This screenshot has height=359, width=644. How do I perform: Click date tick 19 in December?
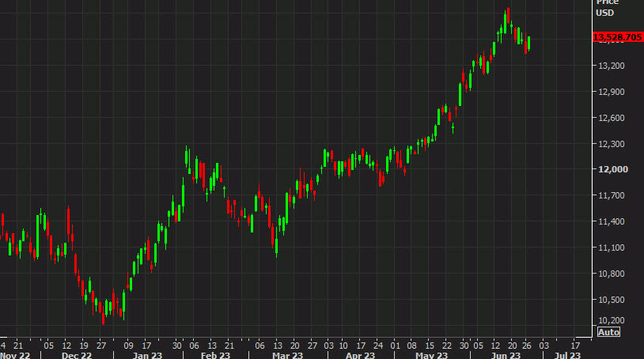pos(84,346)
